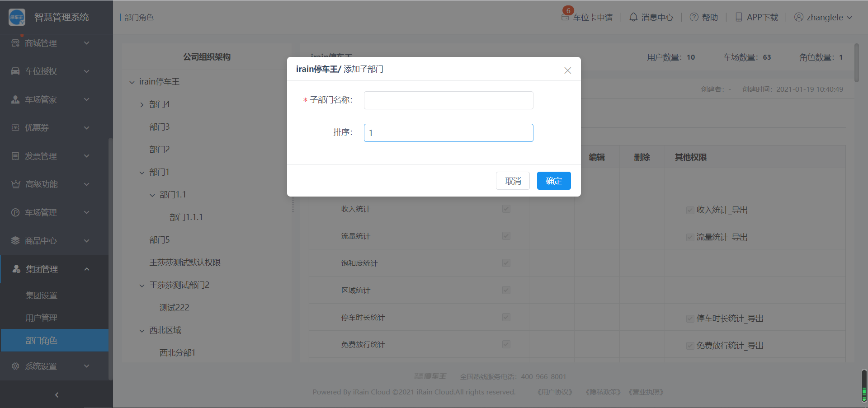
Task: Open the 《隐私政策》 link
Action: click(x=603, y=392)
